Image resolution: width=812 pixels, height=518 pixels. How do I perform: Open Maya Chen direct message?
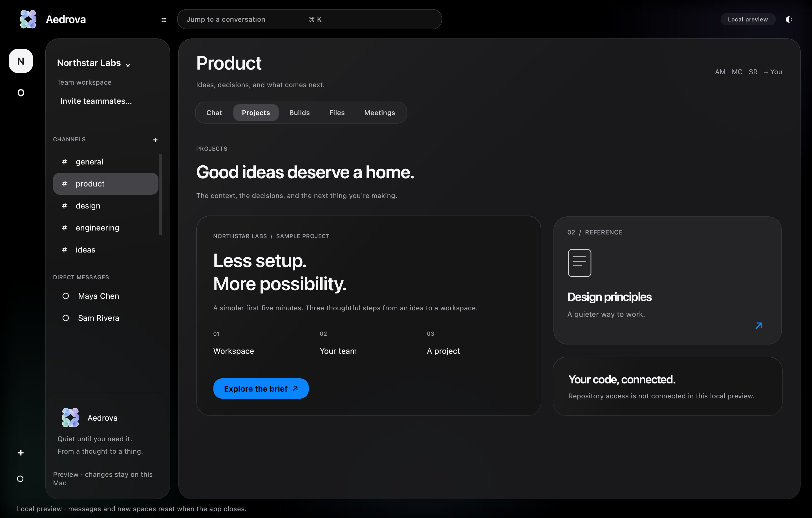pos(105,296)
